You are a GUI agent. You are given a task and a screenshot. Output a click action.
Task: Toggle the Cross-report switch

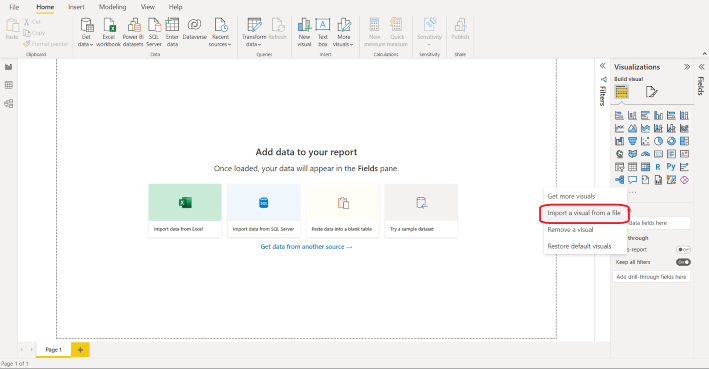coord(683,250)
